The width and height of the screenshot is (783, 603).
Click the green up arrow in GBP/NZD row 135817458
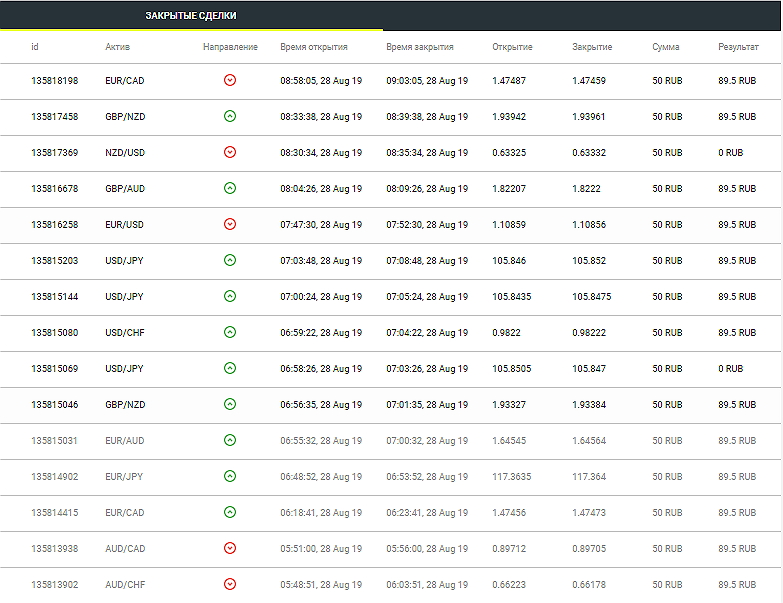tap(230, 116)
